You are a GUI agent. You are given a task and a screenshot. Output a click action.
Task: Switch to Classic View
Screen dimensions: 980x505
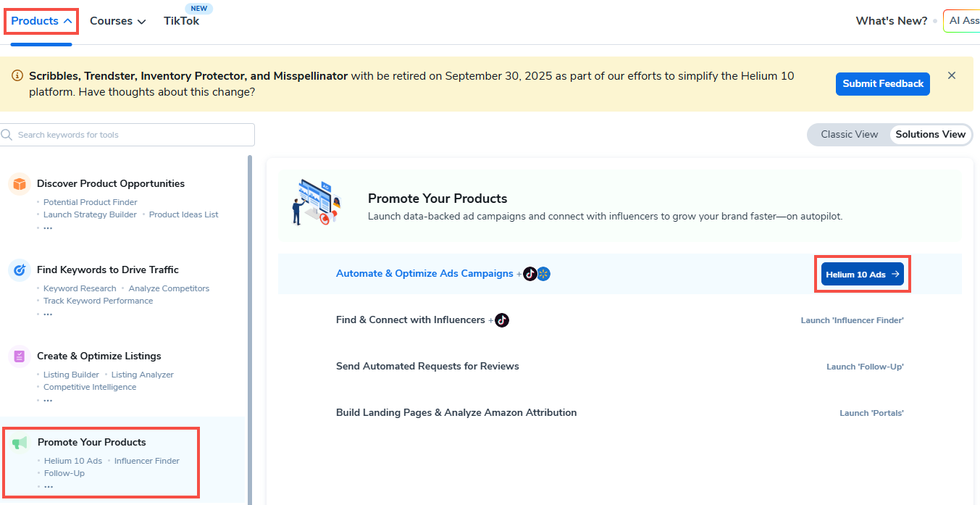coord(849,135)
